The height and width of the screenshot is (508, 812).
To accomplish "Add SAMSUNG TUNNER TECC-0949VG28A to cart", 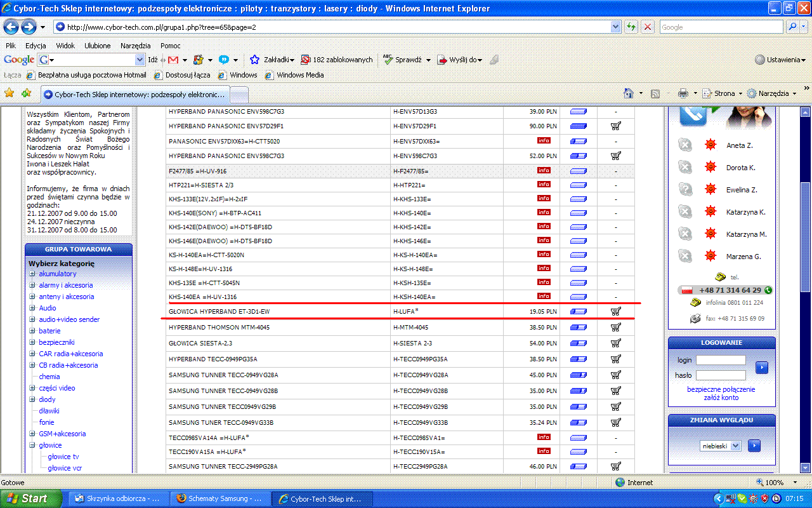I will coord(615,375).
